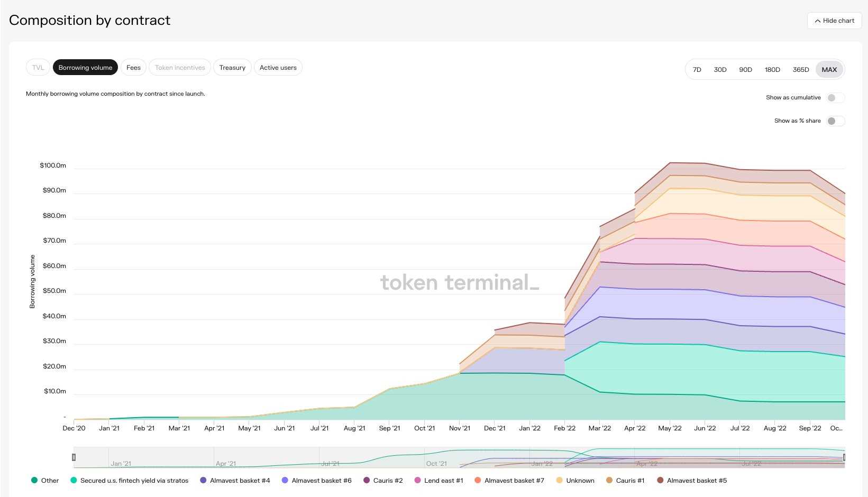Collapse chart with Hide chart button

[834, 21]
